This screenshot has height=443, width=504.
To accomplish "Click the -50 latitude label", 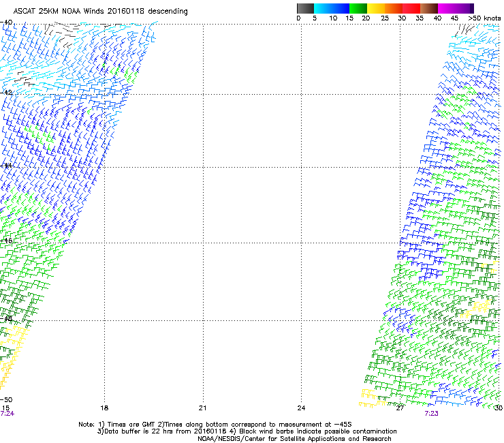I will coord(6,399).
